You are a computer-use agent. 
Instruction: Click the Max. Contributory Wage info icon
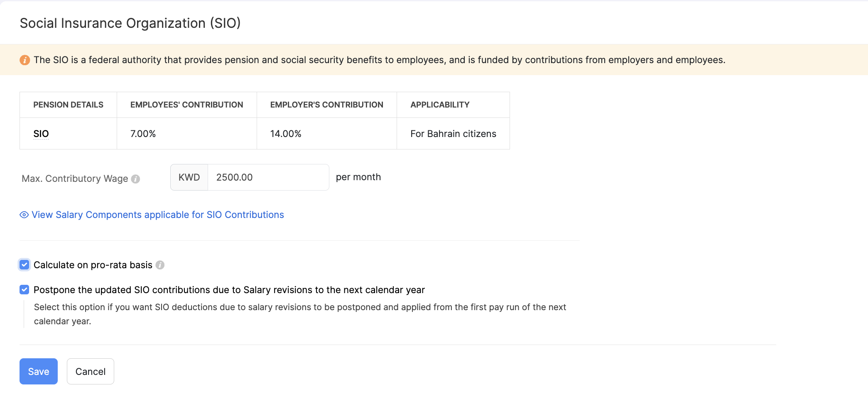pyautogui.click(x=135, y=179)
